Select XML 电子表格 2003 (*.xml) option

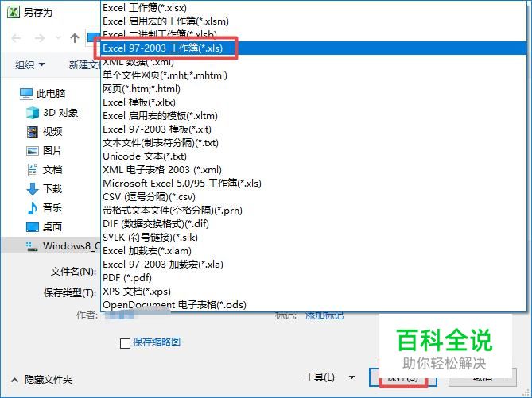pyautogui.click(x=314, y=169)
